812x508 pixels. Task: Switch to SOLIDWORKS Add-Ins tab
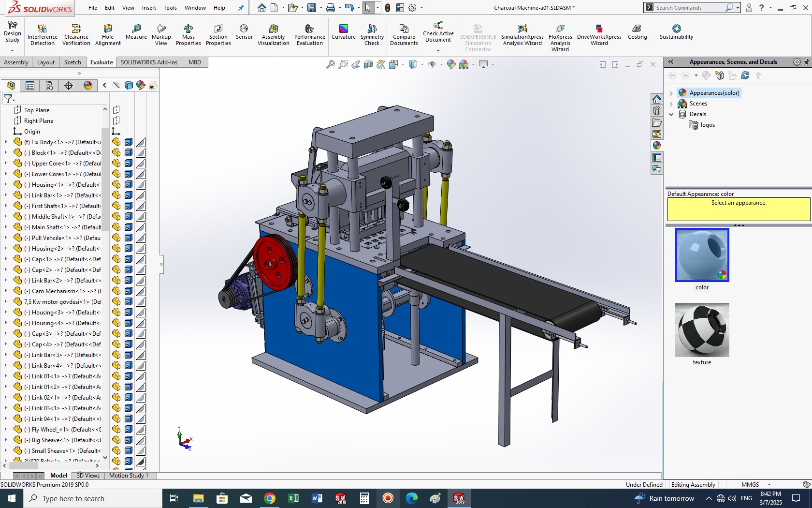click(149, 62)
